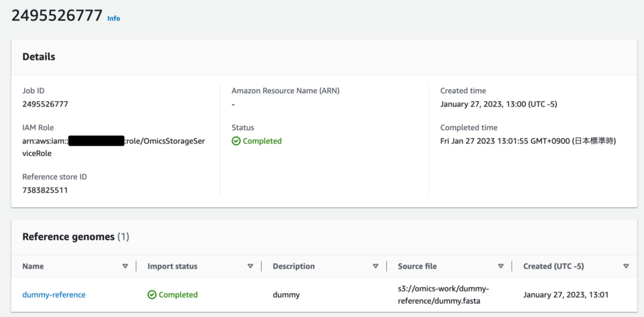This screenshot has width=644, height=317.
Task: Click the IAM Role label
Action: [38, 127]
